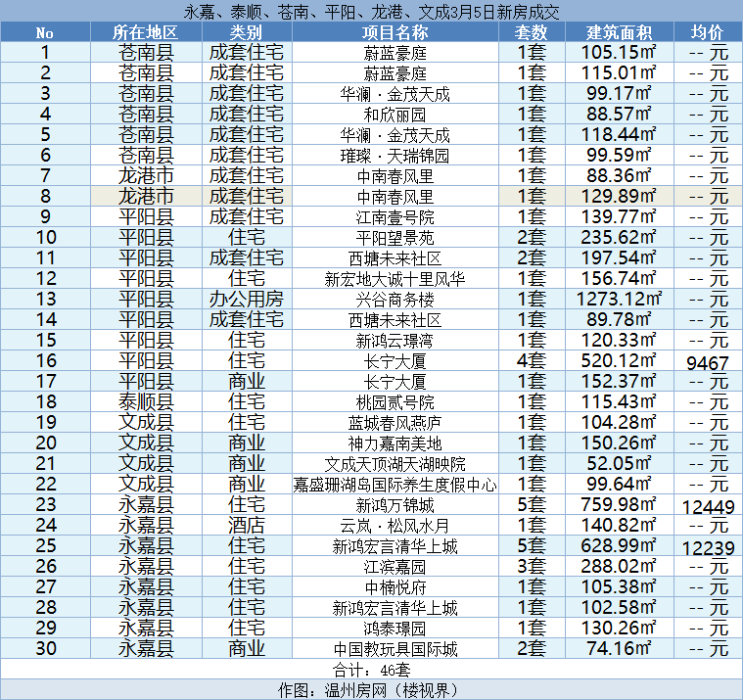Viewport: 743px width, 700px height.
Task: Click area value 520.12㎡
Action: (x=619, y=360)
